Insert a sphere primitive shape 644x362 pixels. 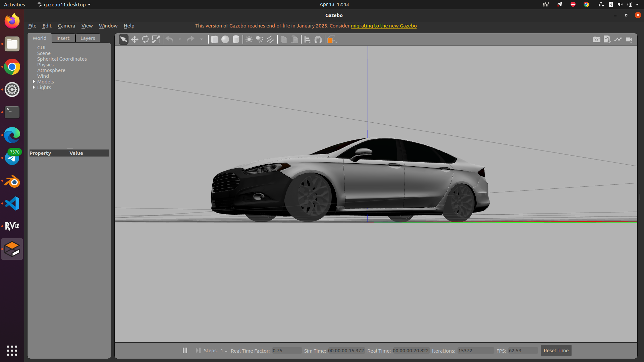225,40
